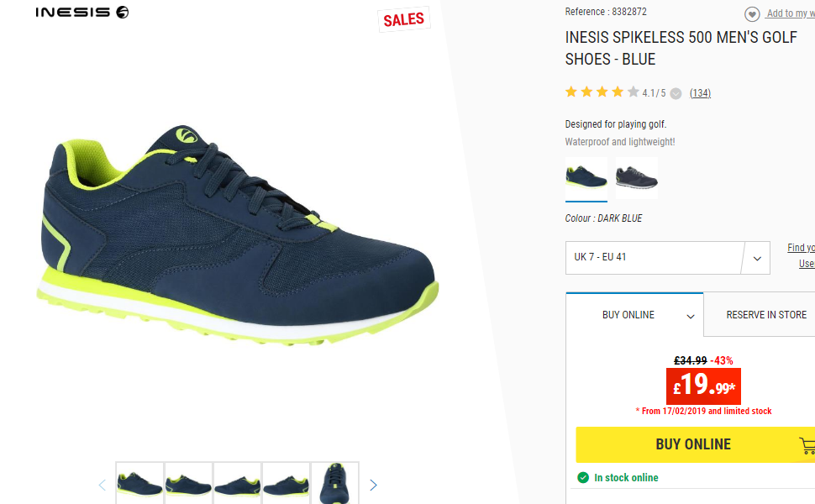Select the dark blue shoe colour swatch
Screen dimensions: 815x504
pyautogui.click(x=586, y=178)
